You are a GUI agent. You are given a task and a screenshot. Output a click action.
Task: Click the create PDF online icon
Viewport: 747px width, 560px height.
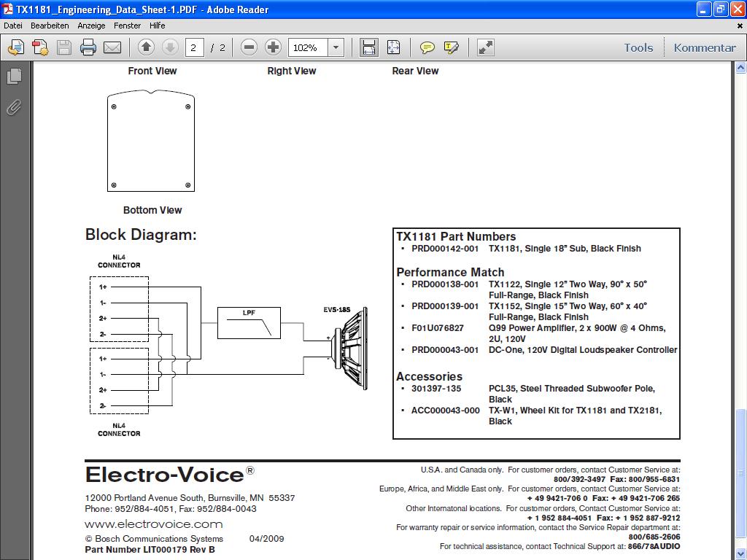40,47
